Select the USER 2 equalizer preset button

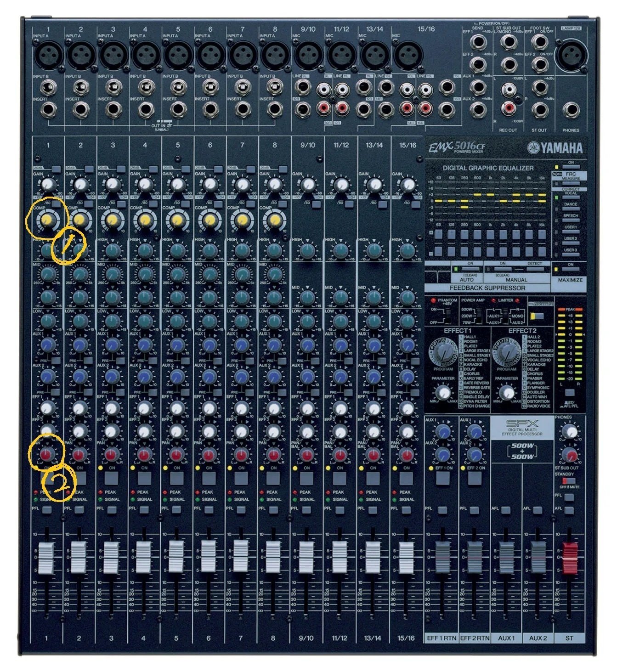pos(571,244)
